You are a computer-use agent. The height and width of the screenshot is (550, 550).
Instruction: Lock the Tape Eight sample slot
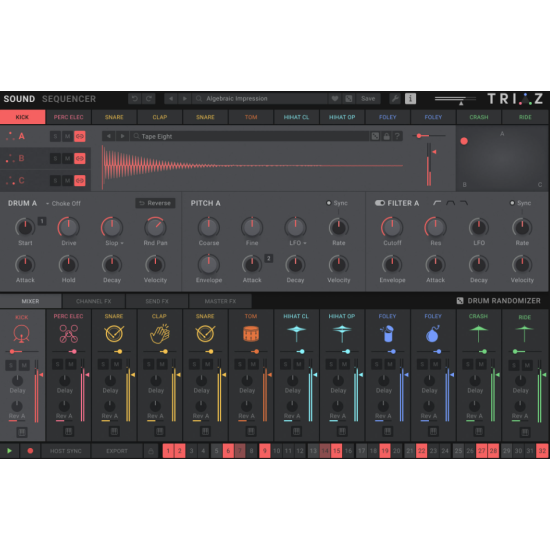(386, 136)
